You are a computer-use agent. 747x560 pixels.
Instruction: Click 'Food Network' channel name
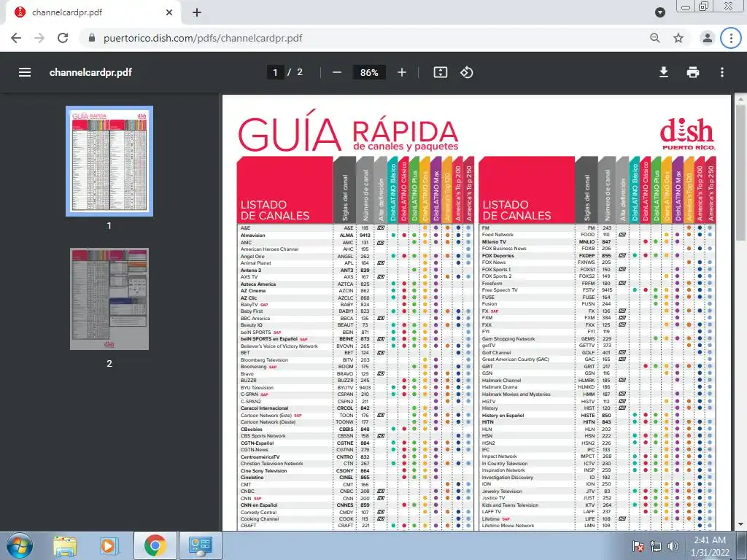pos(498,235)
